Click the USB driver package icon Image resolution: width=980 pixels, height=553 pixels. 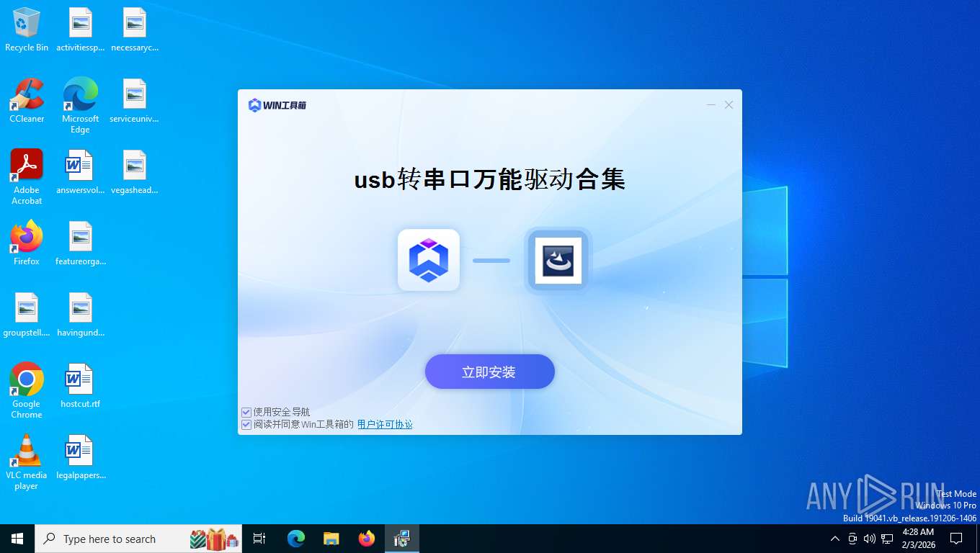click(558, 260)
